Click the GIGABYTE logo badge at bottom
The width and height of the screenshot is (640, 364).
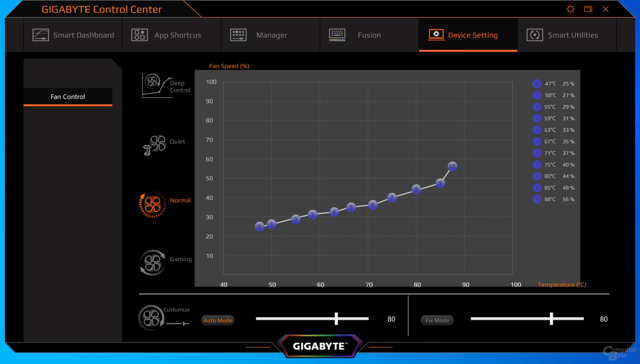click(319, 346)
